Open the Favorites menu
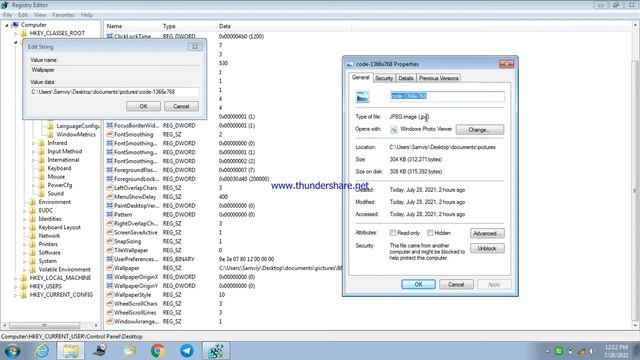Image resolution: width=640 pixels, height=360 pixels. point(63,15)
